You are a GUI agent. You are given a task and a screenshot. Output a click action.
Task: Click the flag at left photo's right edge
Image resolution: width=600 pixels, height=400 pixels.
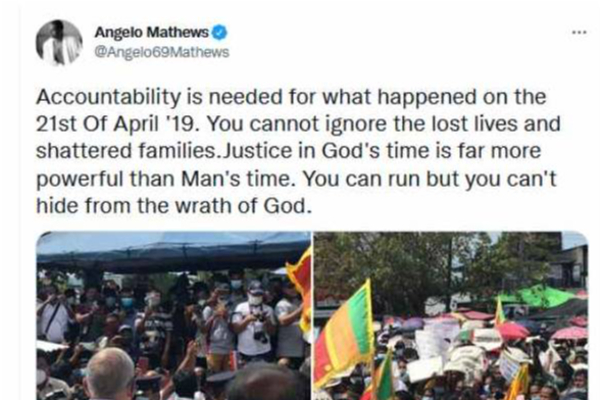pyautogui.click(x=299, y=291)
